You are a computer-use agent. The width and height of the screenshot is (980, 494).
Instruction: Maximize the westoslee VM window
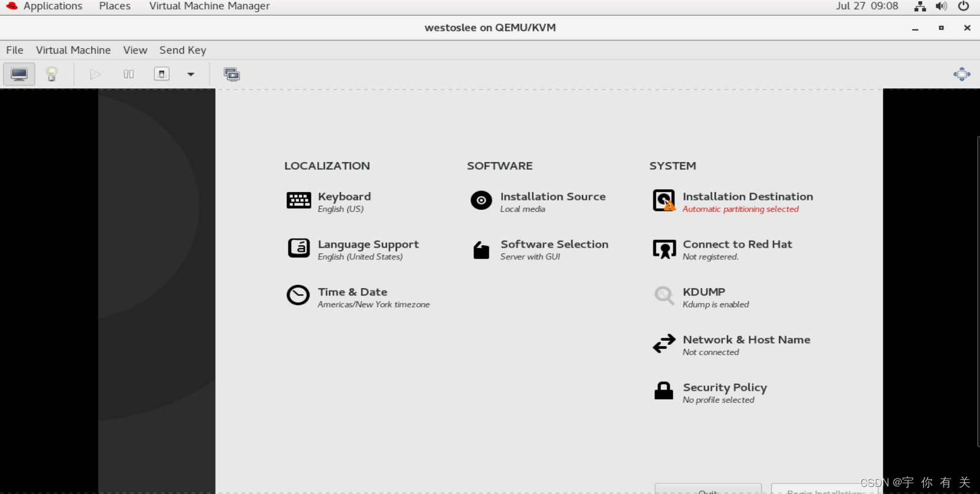pos(941,28)
